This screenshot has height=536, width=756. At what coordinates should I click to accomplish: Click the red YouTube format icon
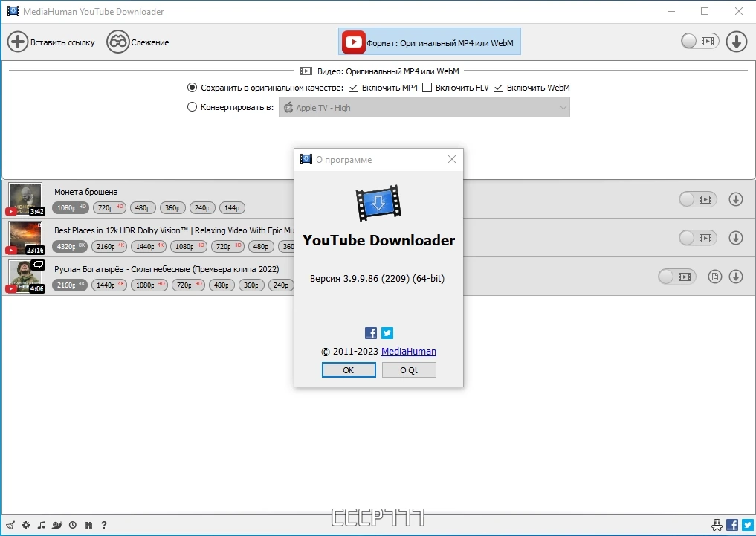tap(353, 42)
